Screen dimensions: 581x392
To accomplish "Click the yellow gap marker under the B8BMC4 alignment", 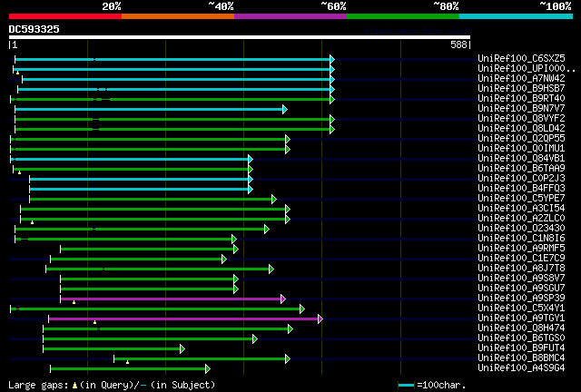I will click(x=127, y=362).
